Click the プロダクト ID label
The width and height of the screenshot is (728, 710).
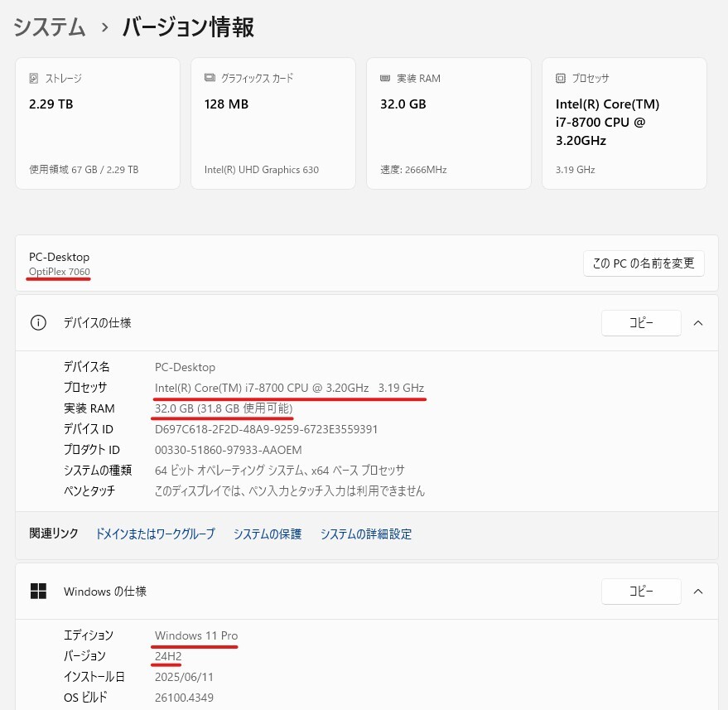point(91,450)
